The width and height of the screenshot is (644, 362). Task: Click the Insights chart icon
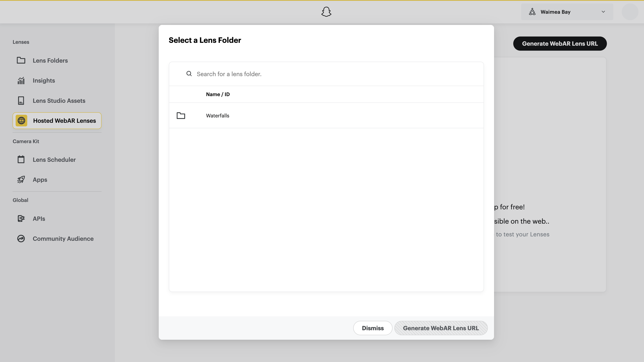[x=21, y=80]
